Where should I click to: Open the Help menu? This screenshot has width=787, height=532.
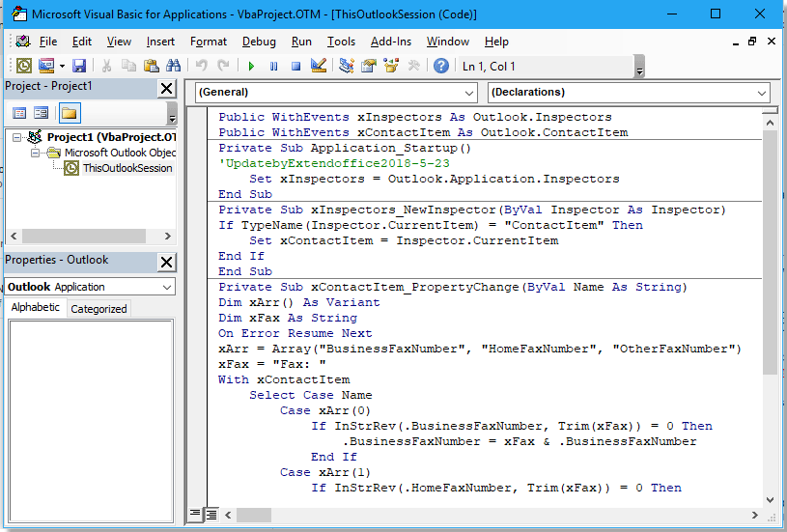496,42
